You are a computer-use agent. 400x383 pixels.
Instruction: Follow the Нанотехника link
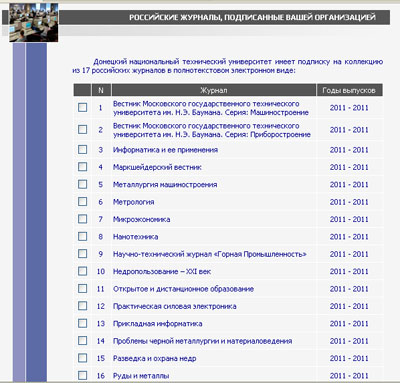[x=135, y=237]
